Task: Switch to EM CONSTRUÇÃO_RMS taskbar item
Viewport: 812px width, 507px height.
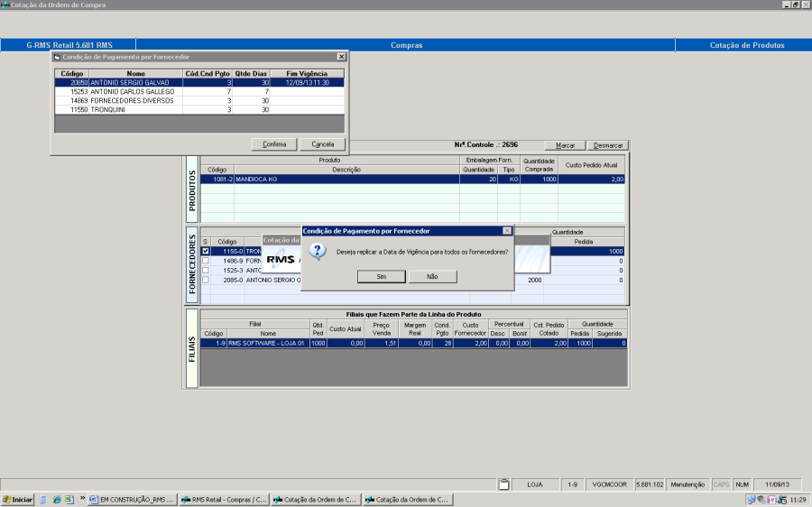Action: point(132,500)
